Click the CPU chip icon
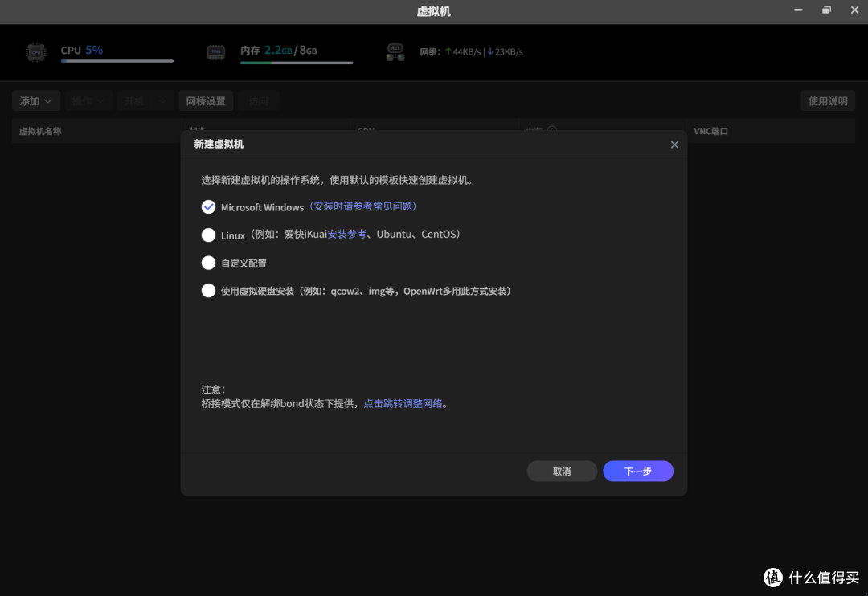 click(35, 52)
